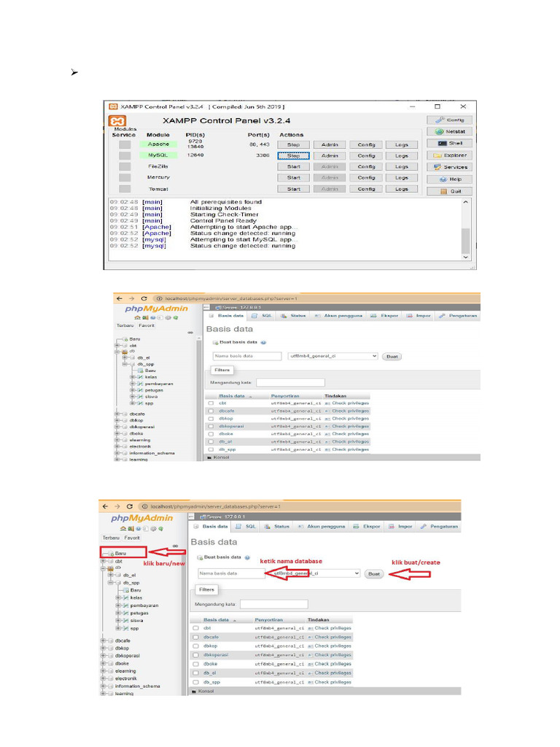This screenshot has width=560, height=747.
Task: Toggle the Apache service checkbox in XAMPP
Action: pyautogui.click(x=125, y=144)
